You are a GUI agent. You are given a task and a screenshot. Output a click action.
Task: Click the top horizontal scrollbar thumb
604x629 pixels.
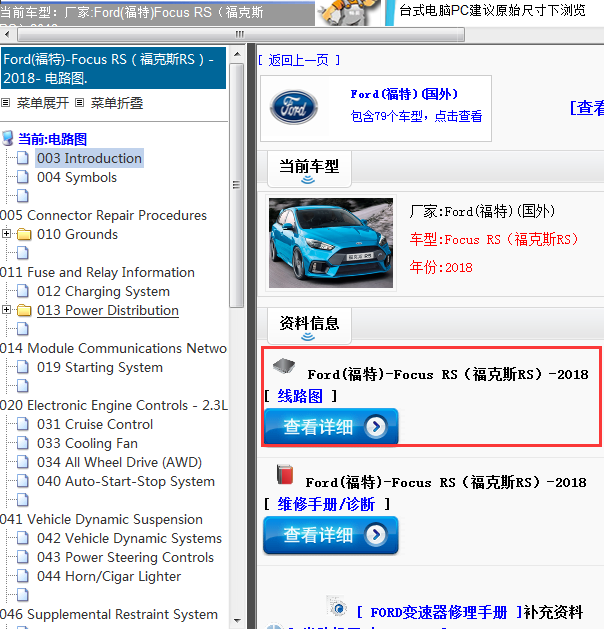[240, 34]
